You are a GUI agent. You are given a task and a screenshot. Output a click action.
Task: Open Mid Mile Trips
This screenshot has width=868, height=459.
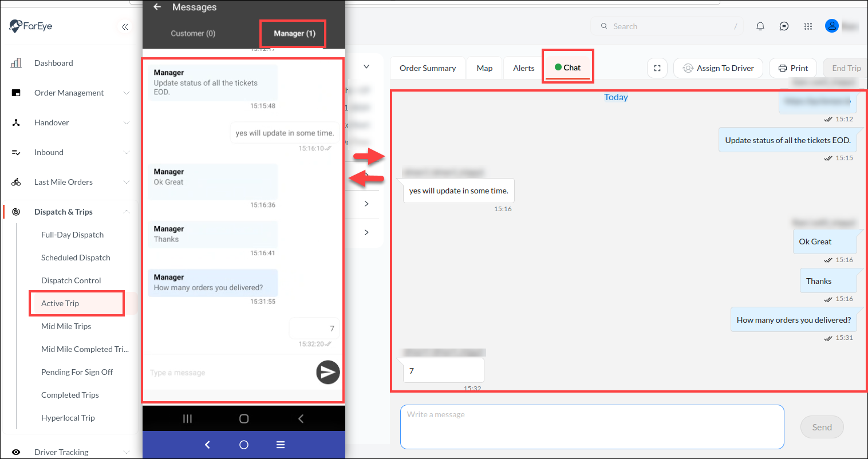pyautogui.click(x=66, y=326)
